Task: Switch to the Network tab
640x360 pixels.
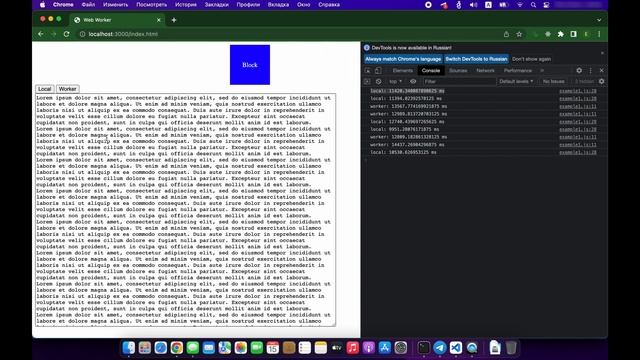Action: pos(485,71)
